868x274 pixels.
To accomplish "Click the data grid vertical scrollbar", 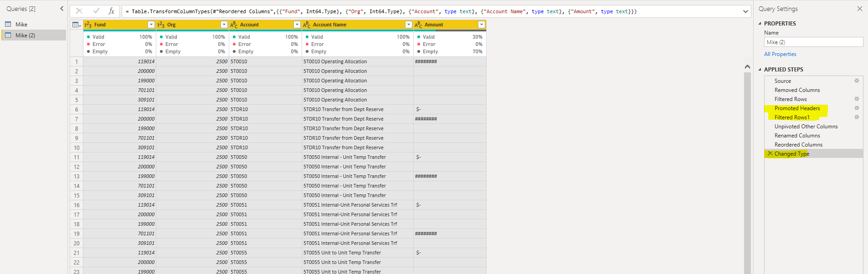I will pyautogui.click(x=747, y=173).
